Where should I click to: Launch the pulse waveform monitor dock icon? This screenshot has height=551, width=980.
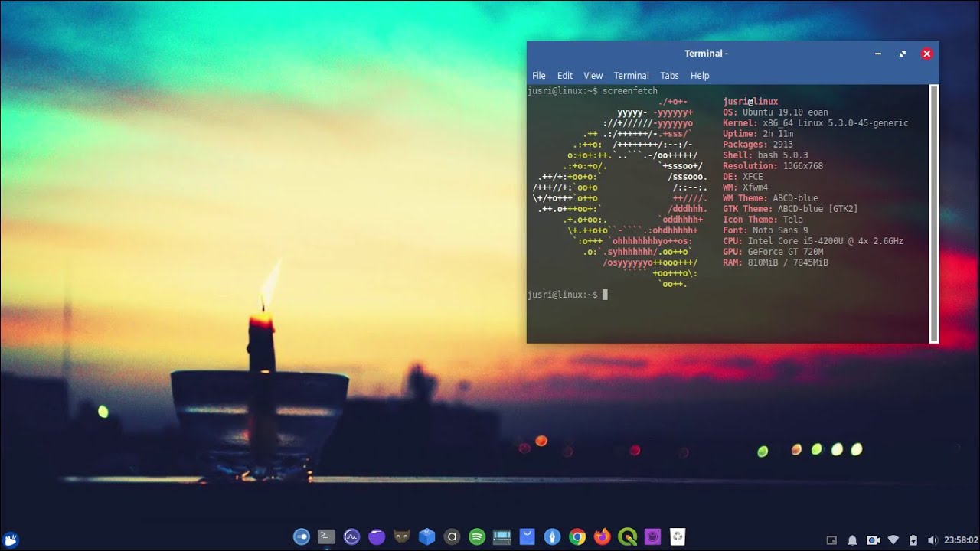(x=352, y=536)
